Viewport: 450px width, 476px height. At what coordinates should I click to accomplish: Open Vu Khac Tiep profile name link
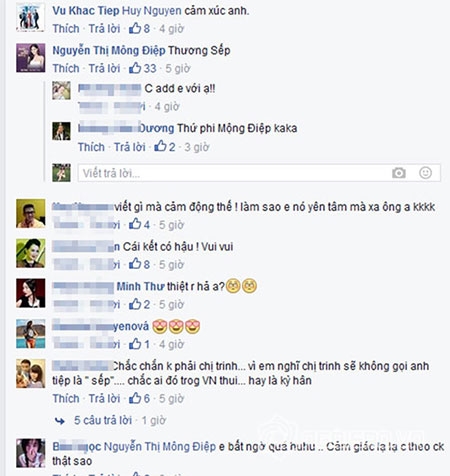86,11
